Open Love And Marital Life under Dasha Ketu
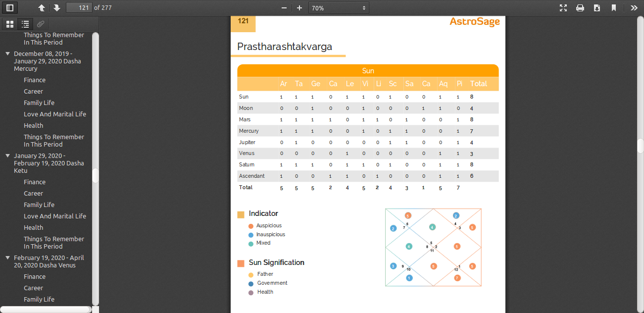The height and width of the screenshot is (313, 644). click(55, 216)
